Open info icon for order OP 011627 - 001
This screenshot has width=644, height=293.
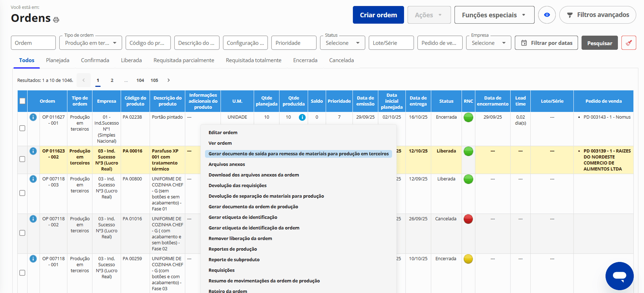[x=33, y=117]
